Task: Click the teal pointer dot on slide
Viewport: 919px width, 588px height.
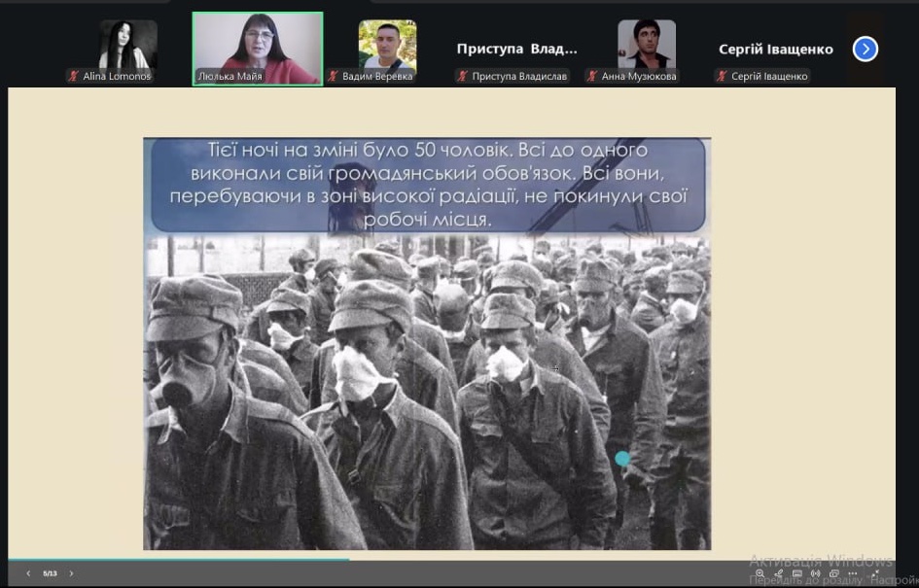Action: 622,458
